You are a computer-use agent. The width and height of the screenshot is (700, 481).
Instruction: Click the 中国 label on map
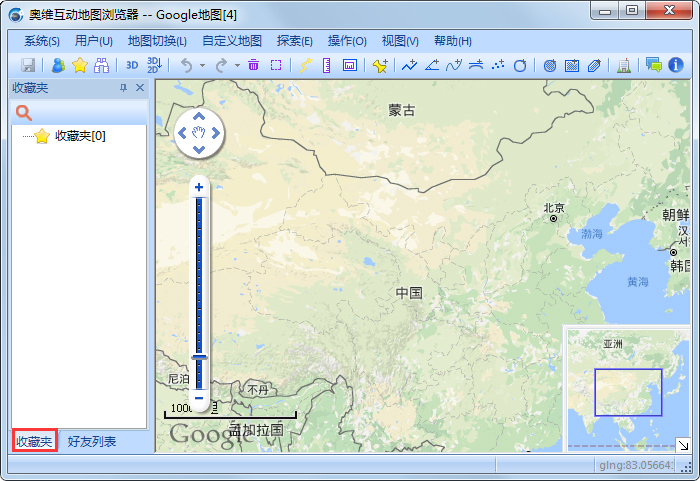click(x=409, y=293)
